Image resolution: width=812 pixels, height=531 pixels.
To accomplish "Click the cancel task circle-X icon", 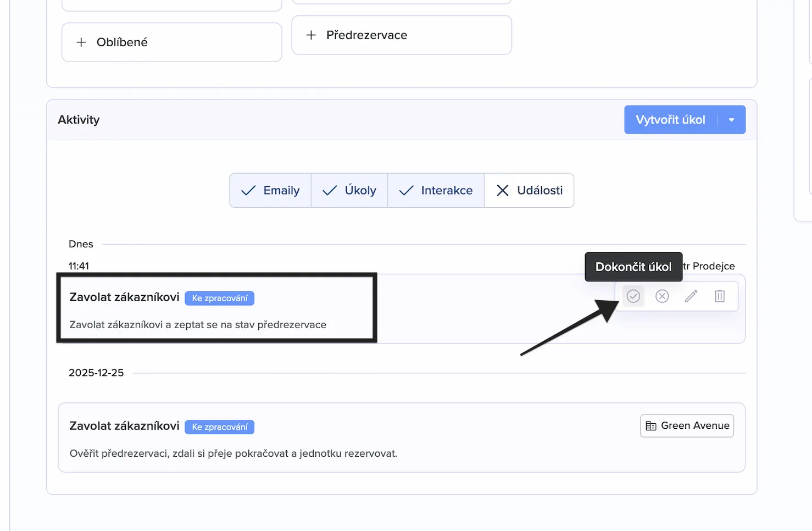I will pyautogui.click(x=662, y=296).
